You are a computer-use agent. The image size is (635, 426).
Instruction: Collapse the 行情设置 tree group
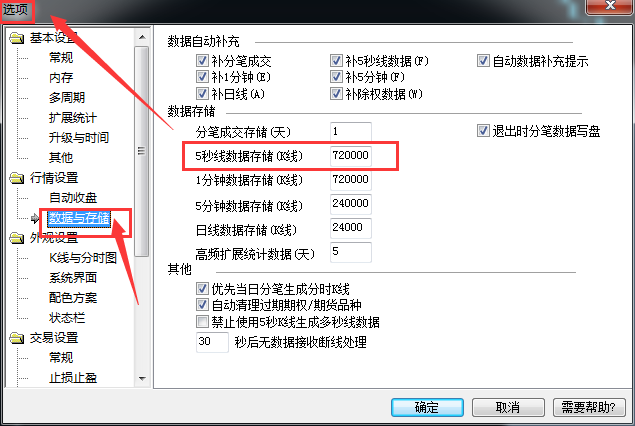click(53, 178)
